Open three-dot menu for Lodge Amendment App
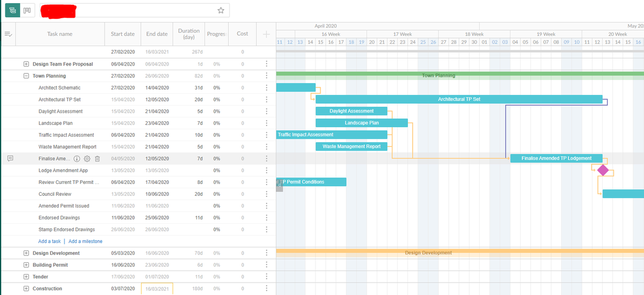Screen dimensions: 644x295 coord(266,170)
